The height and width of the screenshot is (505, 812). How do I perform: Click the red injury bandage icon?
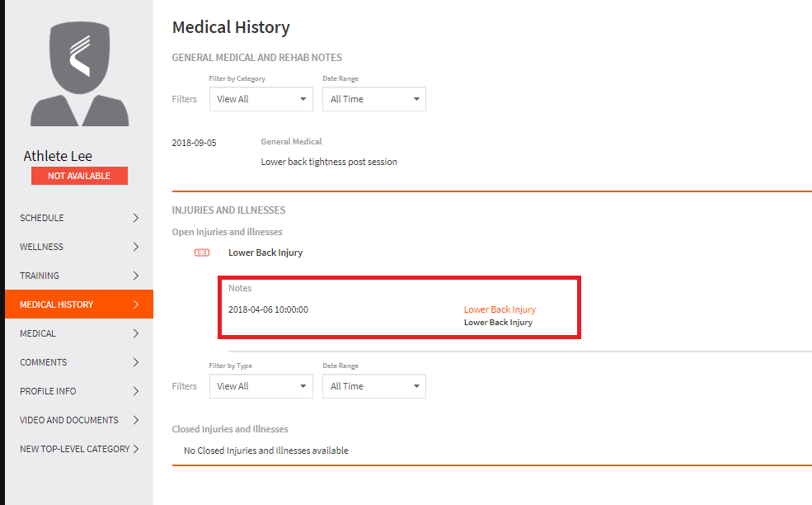point(202,252)
